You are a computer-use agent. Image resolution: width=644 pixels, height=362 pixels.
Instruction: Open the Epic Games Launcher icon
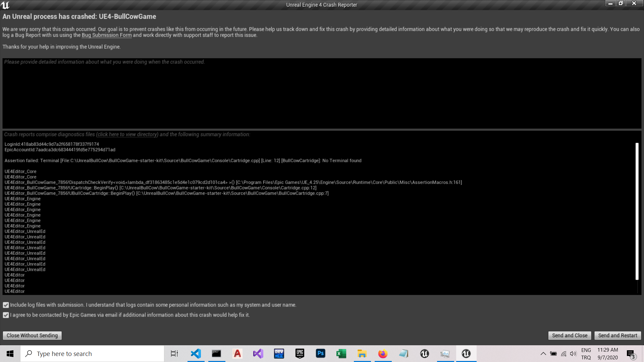coord(300,354)
